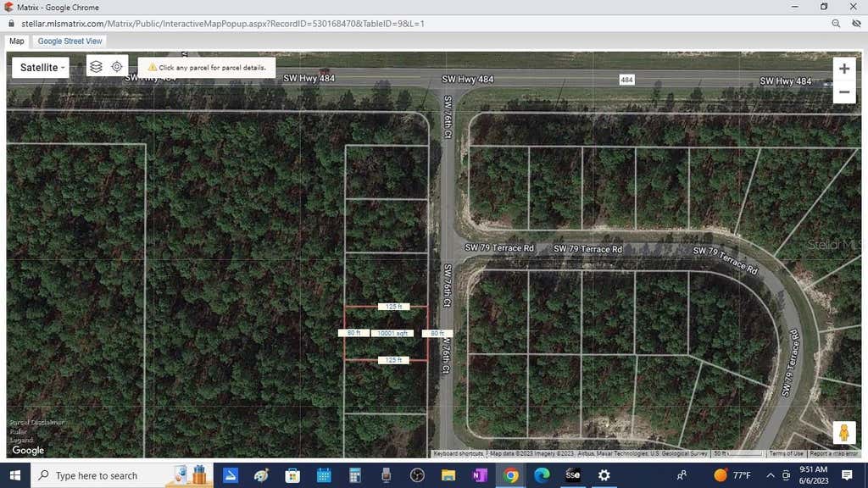Open the Terms of Use link
Screen dimensions: 868x488
click(x=786, y=454)
